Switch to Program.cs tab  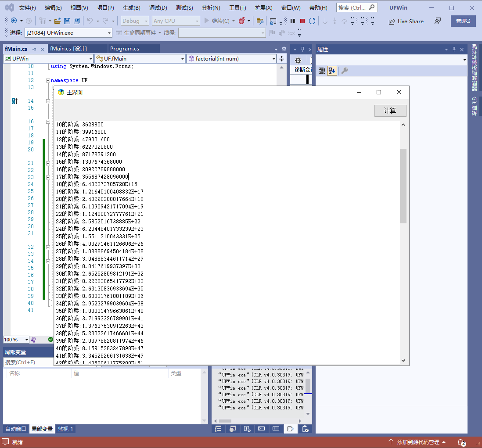coord(125,49)
